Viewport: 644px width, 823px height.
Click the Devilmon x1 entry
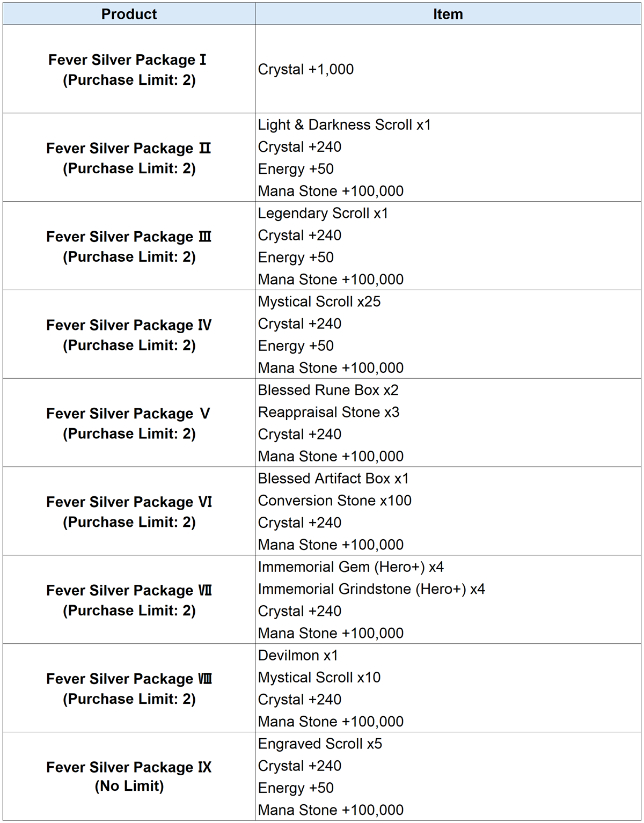pos(298,656)
